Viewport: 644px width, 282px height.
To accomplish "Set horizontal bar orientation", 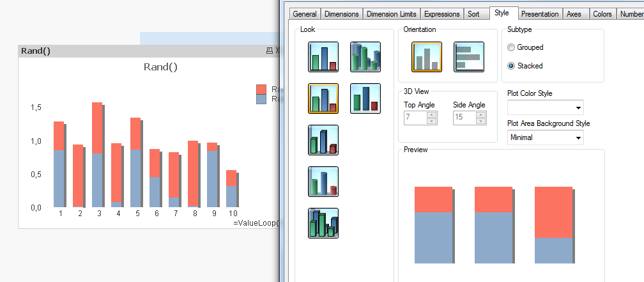I will [469, 57].
